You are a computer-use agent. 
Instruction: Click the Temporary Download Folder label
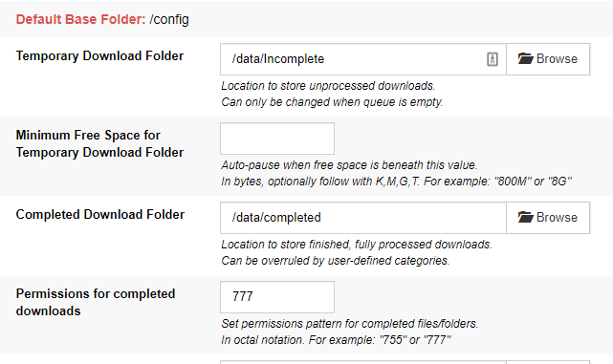click(99, 55)
